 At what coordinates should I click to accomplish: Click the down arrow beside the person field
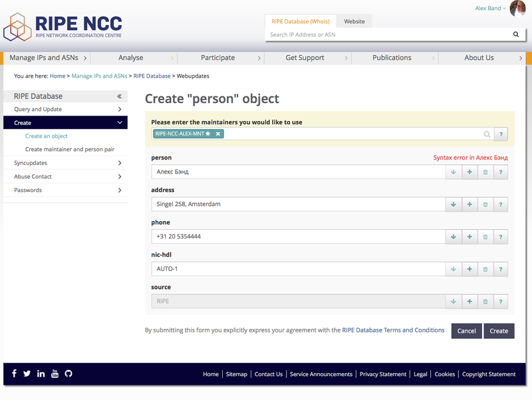[x=454, y=171]
